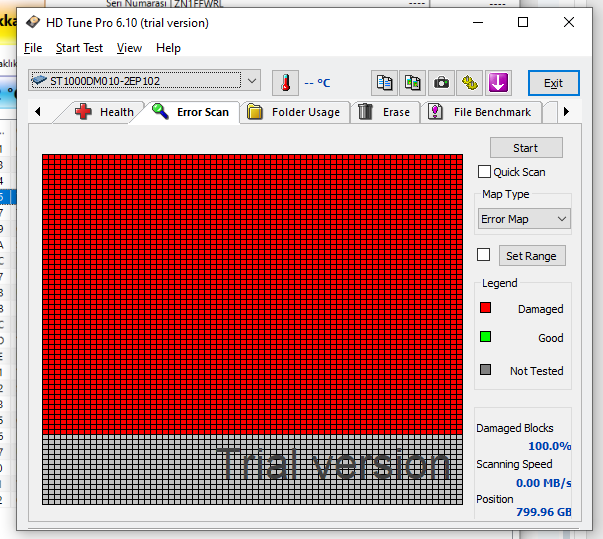Expand the Error Map type dropdown
The image size is (603, 539).
tap(524, 219)
